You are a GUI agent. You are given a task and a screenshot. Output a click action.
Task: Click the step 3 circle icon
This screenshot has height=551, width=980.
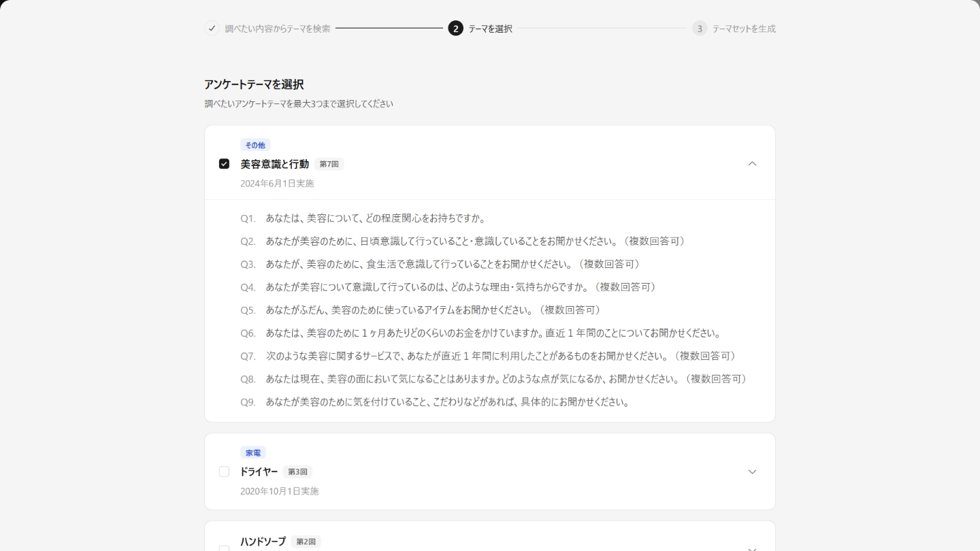pos(700,29)
